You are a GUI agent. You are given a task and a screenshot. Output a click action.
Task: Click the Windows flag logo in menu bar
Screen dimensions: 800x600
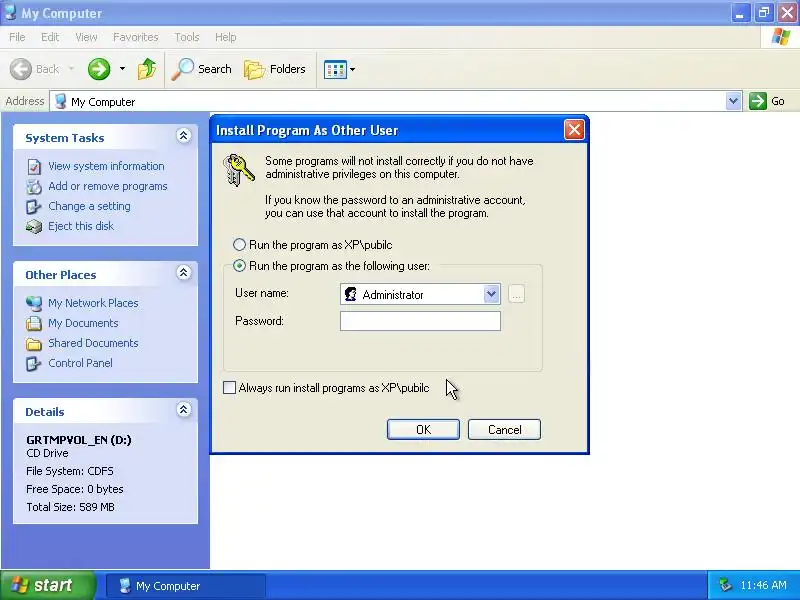point(781,37)
